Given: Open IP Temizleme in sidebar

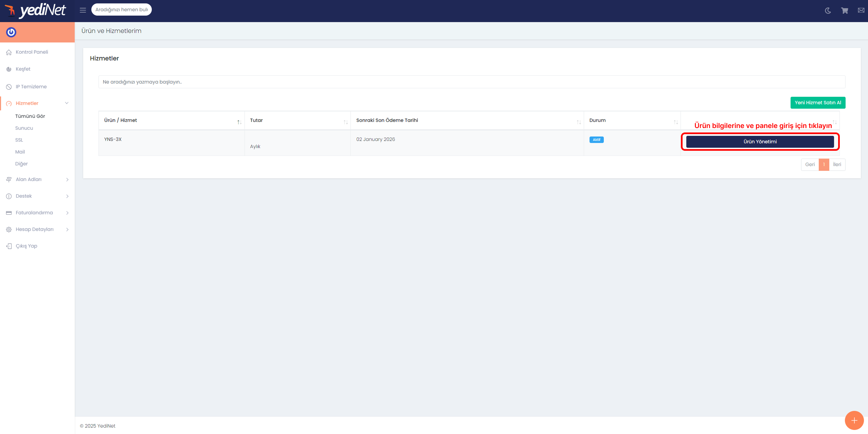Looking at the screenshot, I should (x=31, y=87).
